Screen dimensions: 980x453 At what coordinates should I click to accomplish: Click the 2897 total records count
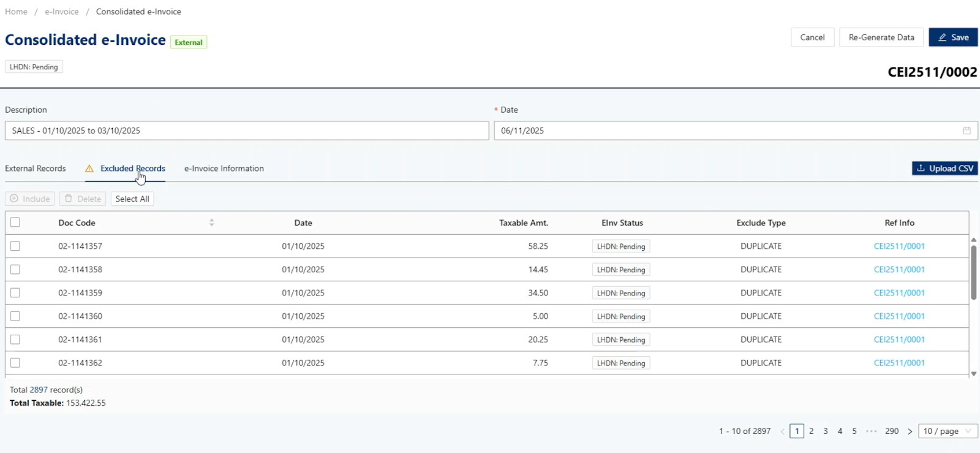(39, 389)
